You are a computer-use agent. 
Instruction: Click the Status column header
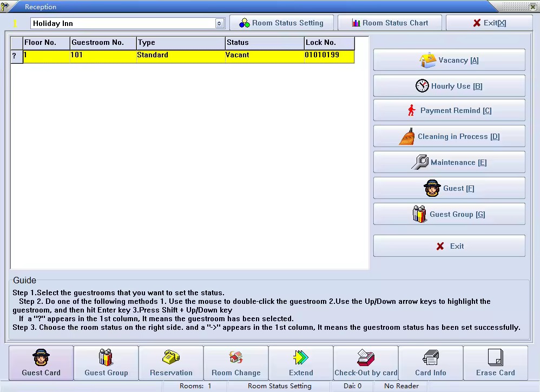click(264, 43)
